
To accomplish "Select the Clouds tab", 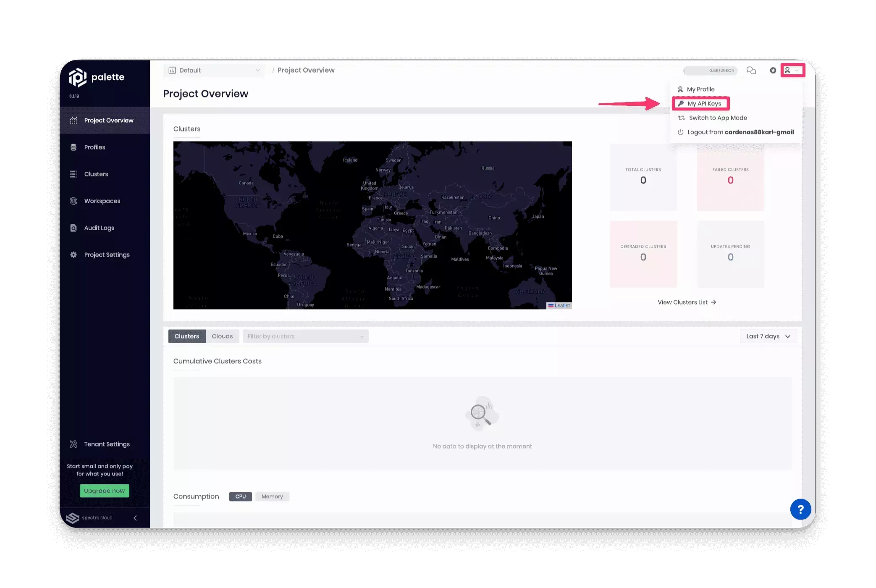I will pyautogui.click(x=222, y=336).
